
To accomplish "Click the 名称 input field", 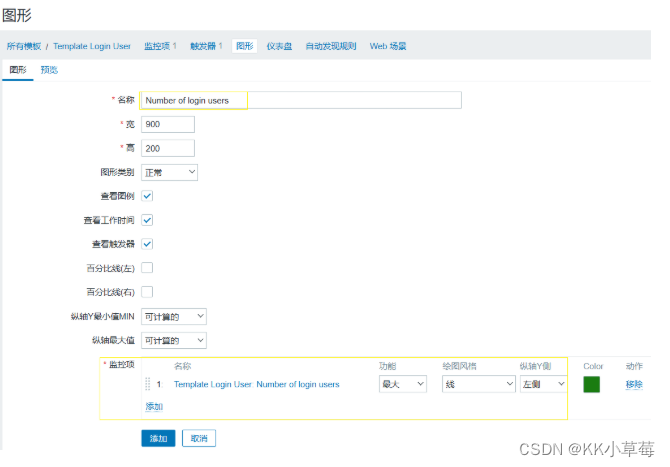I will point(301,100).
